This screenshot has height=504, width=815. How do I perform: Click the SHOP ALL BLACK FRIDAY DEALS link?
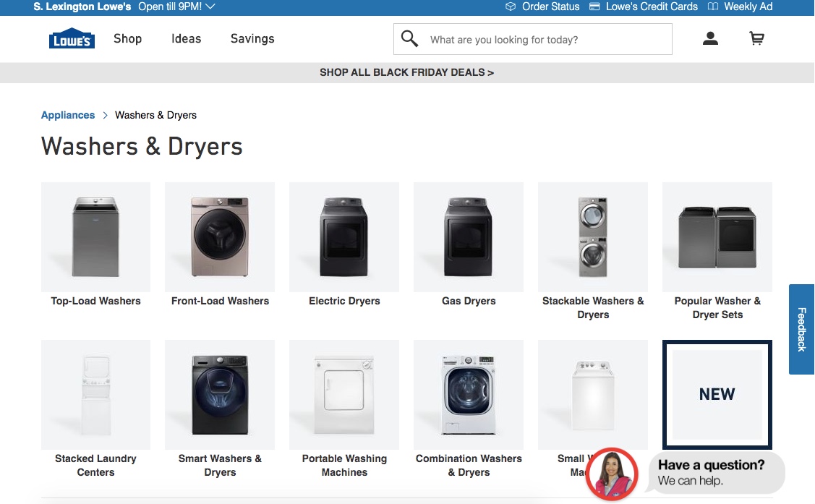pos(406,72)
